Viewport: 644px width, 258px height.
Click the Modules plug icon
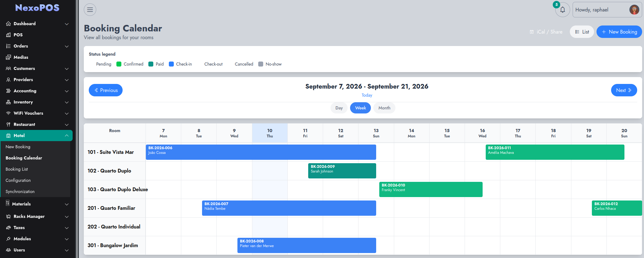point(8,239)
